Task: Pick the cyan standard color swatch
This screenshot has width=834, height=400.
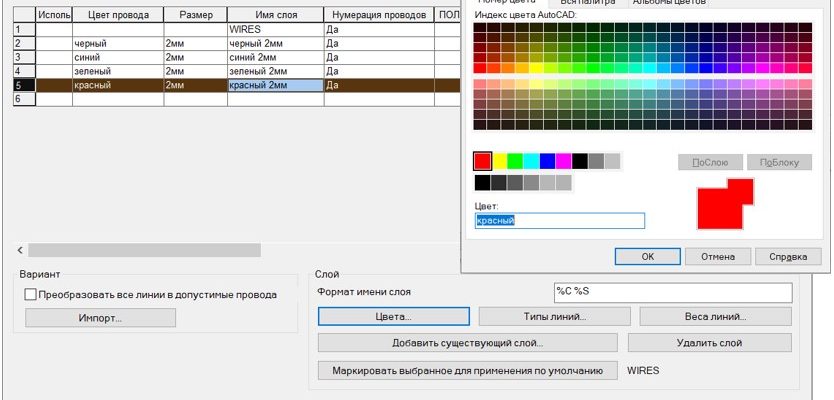Action: tap(531, 161)
